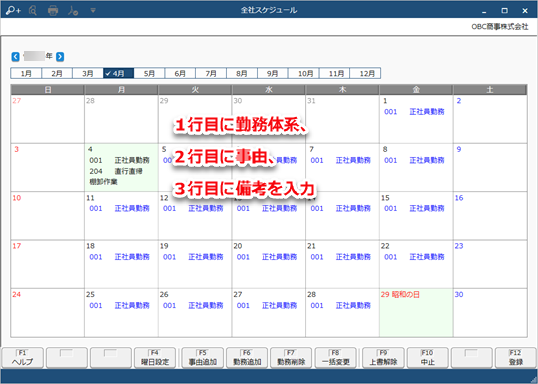Click the F9 上書解除 button

pyautogui.click(x=383, y=358)
